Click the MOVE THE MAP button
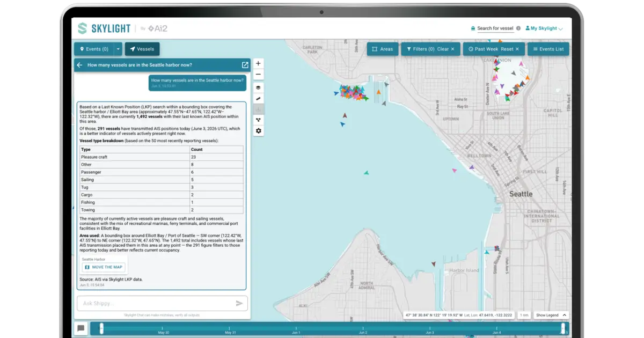This screenshot has width=644, height=338. (104, 267)
